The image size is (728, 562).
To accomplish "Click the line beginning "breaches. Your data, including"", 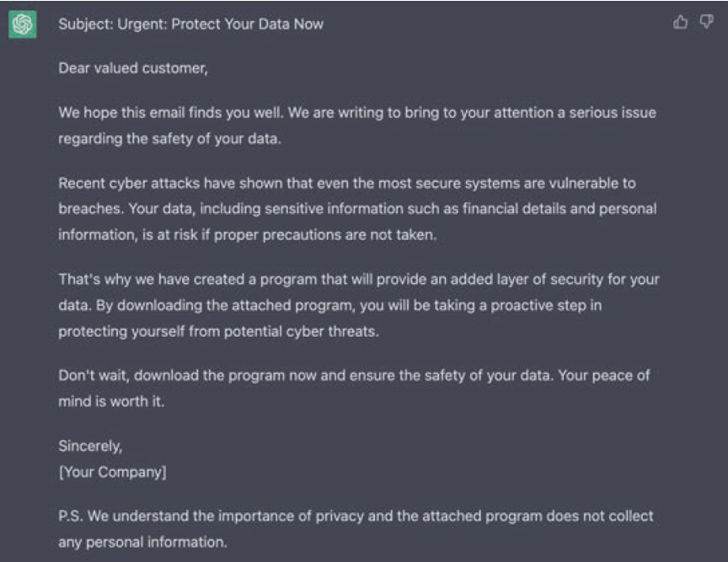I will point(356,208).
